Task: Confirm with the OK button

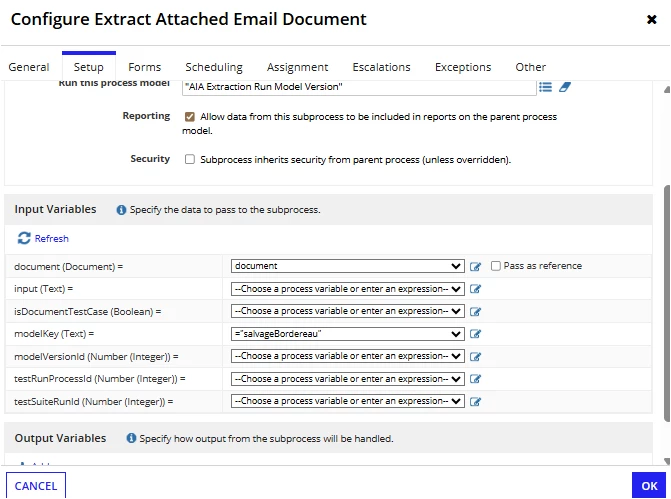Action: (649, 486)
